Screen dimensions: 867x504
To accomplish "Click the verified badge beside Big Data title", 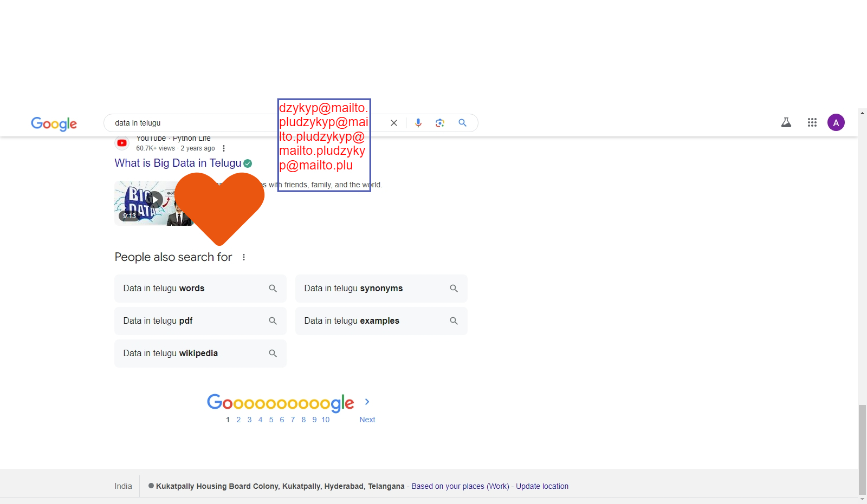I will 248,163.
